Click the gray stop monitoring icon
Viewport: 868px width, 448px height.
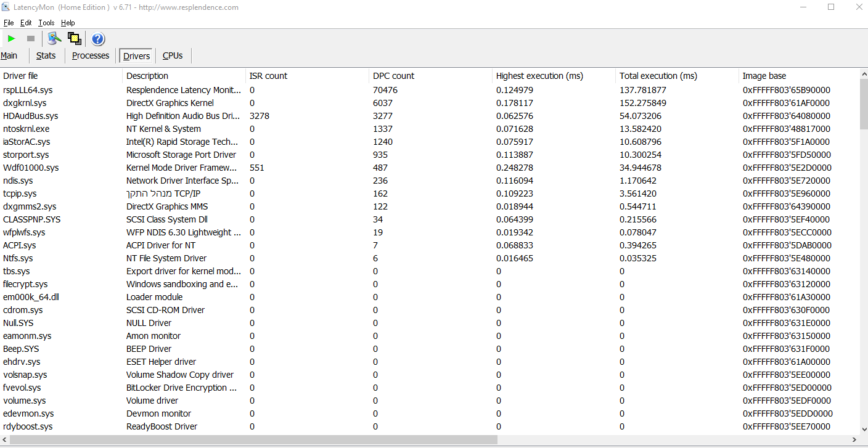click(x=31, y=39)
